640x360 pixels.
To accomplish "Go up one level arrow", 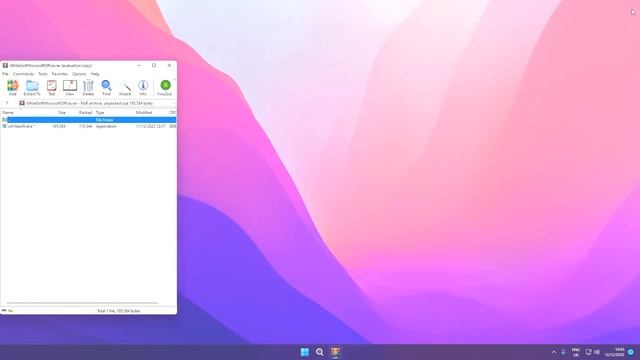I will (7, 103).
